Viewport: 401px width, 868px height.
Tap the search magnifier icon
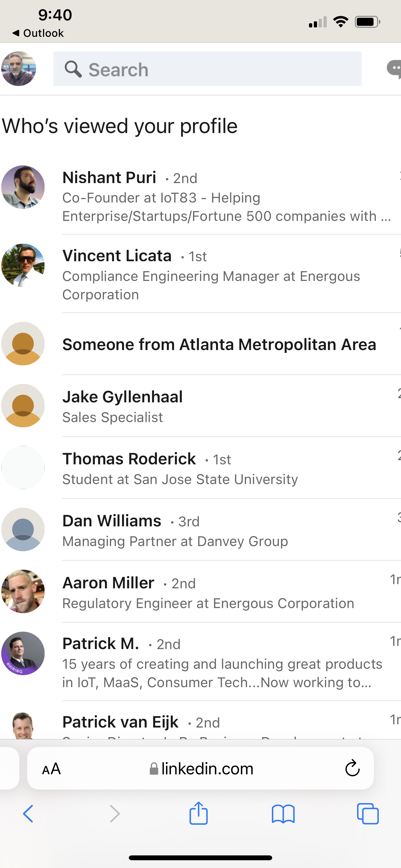[73, 69]
